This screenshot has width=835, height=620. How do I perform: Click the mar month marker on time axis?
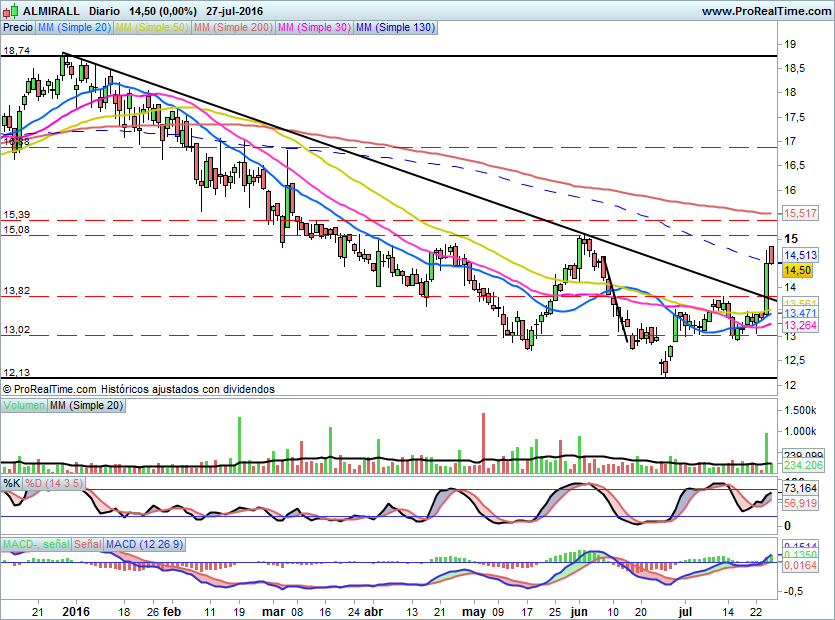[x=274, y=611]
